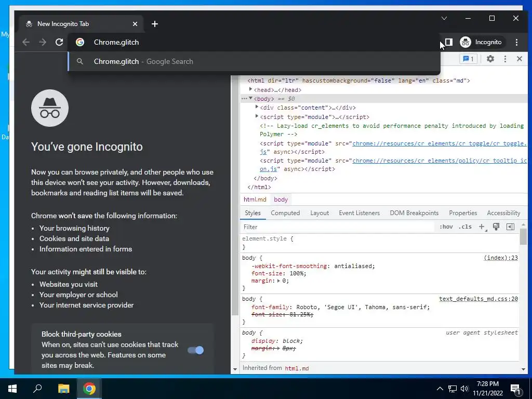The height and width of the screenshot is (399, 532).
Task: Click the Styles pane scrollbar thumb
Action: click(523, 236)
